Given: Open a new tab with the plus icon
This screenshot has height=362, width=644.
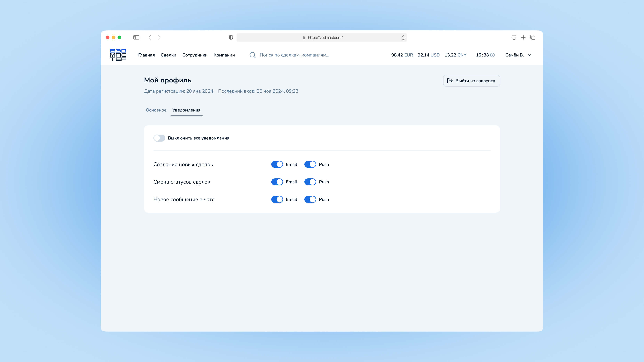Looking at the screenshot, I should 523,37.
